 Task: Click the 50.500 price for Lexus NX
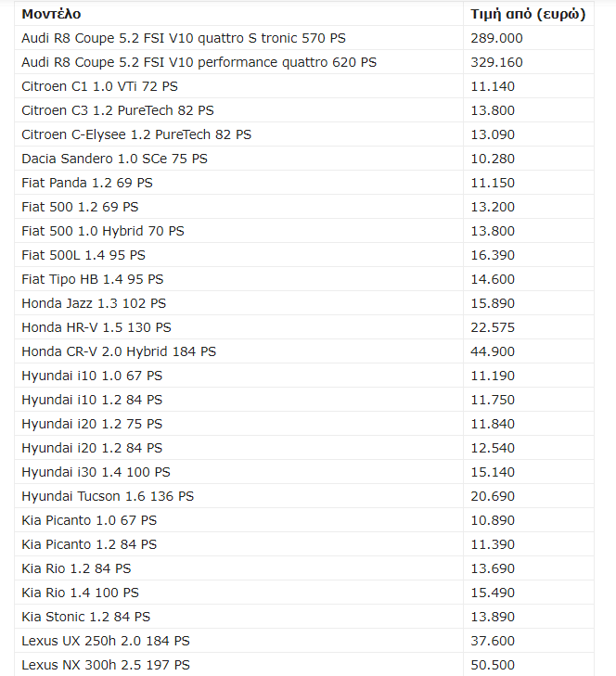pyautogui.click(x=493, y=665)
